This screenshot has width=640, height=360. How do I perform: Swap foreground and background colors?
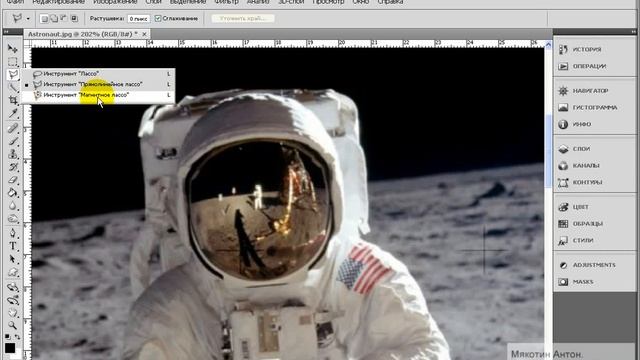pyautogui.click(x=17, y=337)
